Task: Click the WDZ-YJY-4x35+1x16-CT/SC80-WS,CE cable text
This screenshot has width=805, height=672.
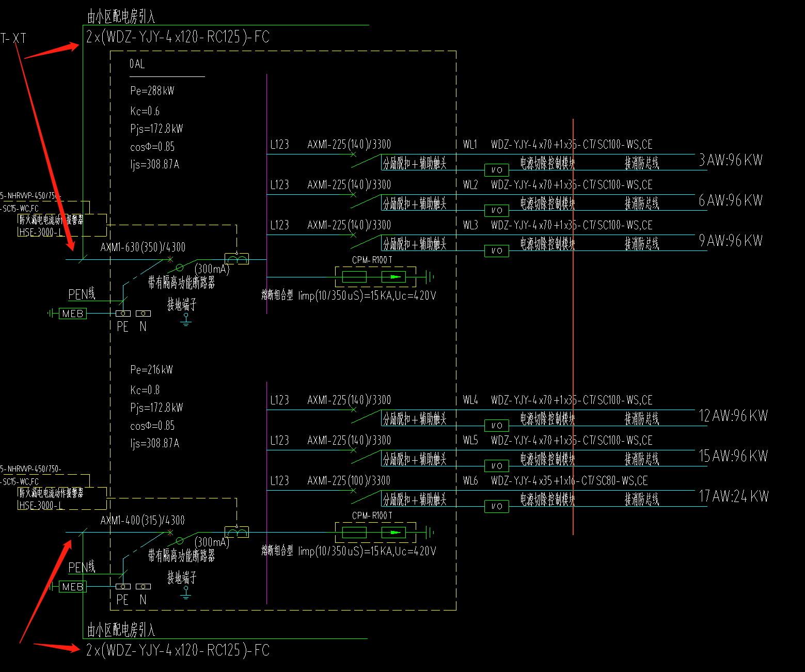Action: coord(570,481)
